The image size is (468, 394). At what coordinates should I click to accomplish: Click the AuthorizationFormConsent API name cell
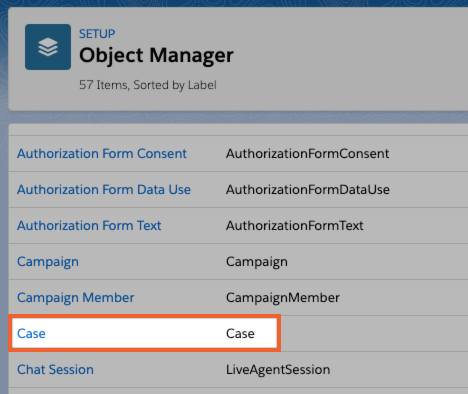pyautogui.click(x=307, y=154)
